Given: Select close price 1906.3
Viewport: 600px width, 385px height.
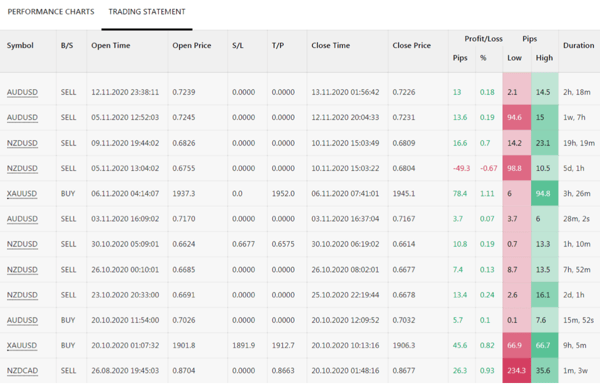Looking at the screenshot, I should [x=404, y=346].
